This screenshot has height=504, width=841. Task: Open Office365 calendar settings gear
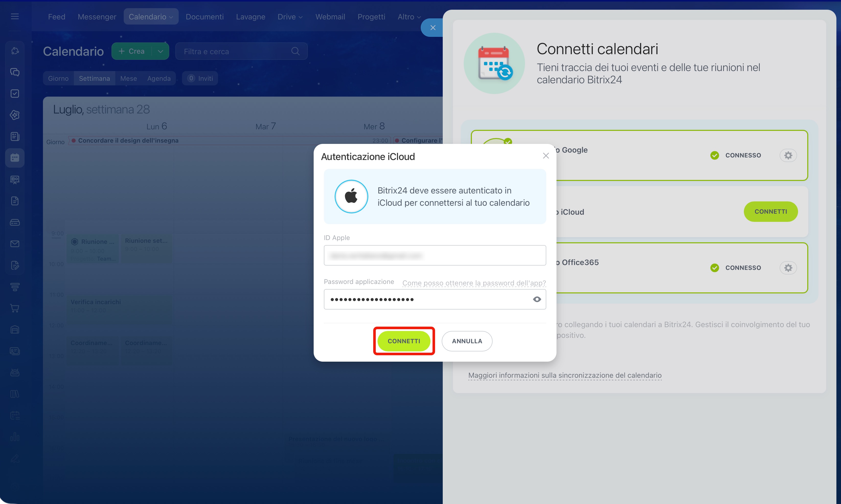(788, 268)
